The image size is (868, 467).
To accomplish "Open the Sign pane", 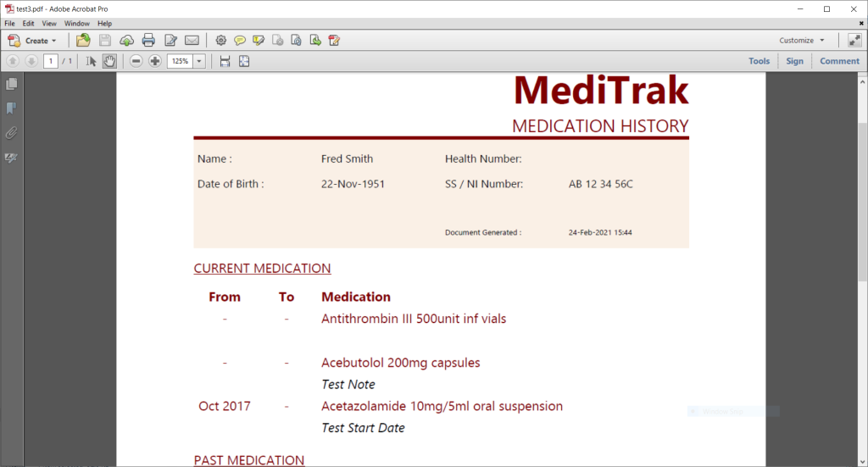I will coord(794,61).
